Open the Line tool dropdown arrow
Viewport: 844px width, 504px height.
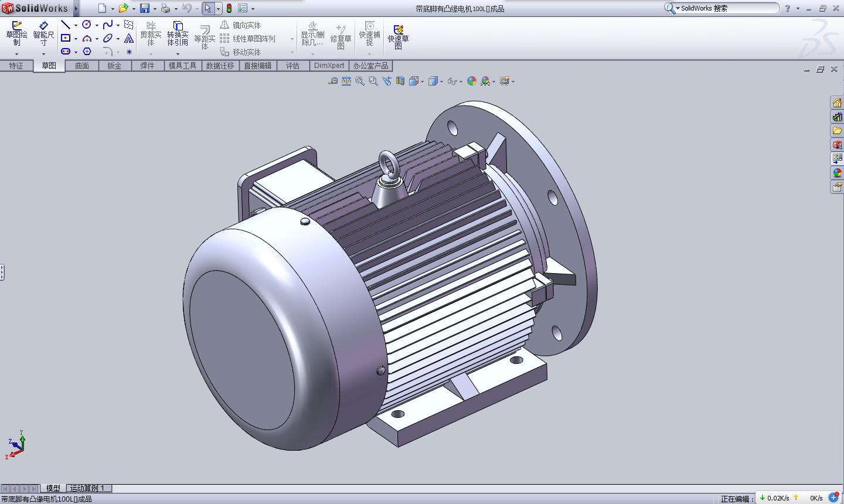76,25
